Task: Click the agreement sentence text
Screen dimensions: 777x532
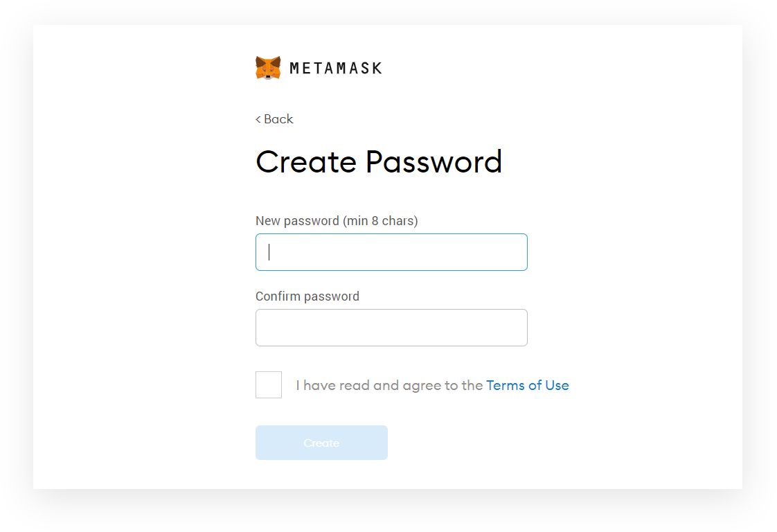Action: 390,385
